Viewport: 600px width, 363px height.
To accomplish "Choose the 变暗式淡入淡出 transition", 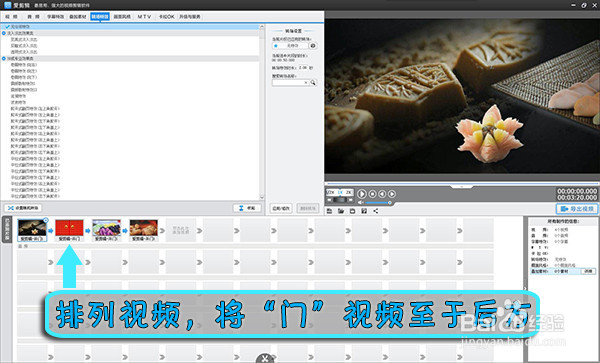I will click(x=24, y=46).
